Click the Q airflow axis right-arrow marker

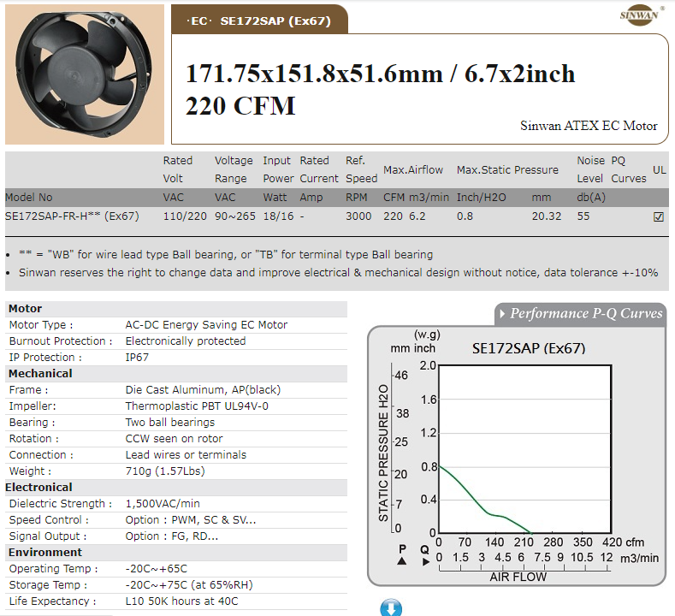tap(425, 561)
